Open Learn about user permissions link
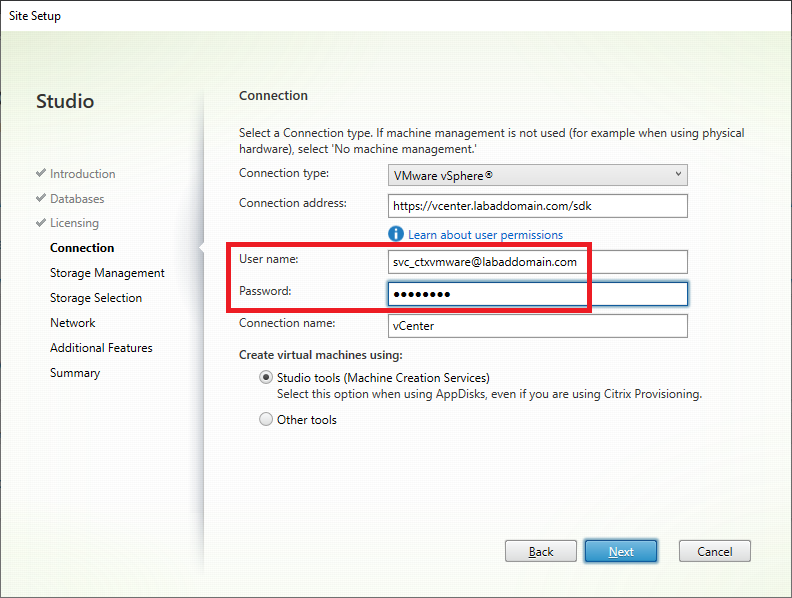This screenshot has height=598, width=792. click(485, 235)
